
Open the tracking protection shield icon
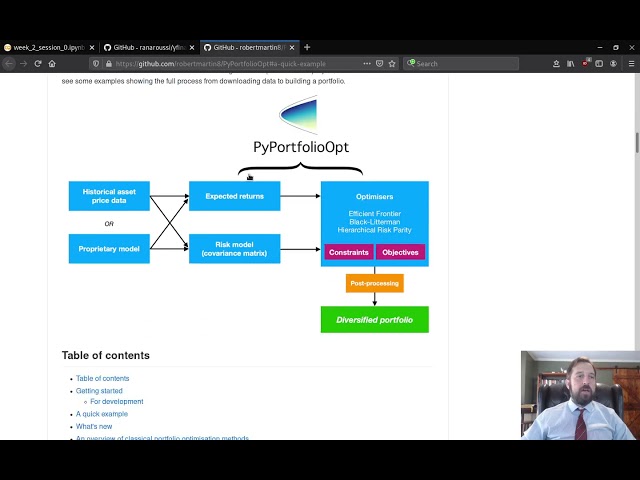pyautogui.click(x=96, y=64)
